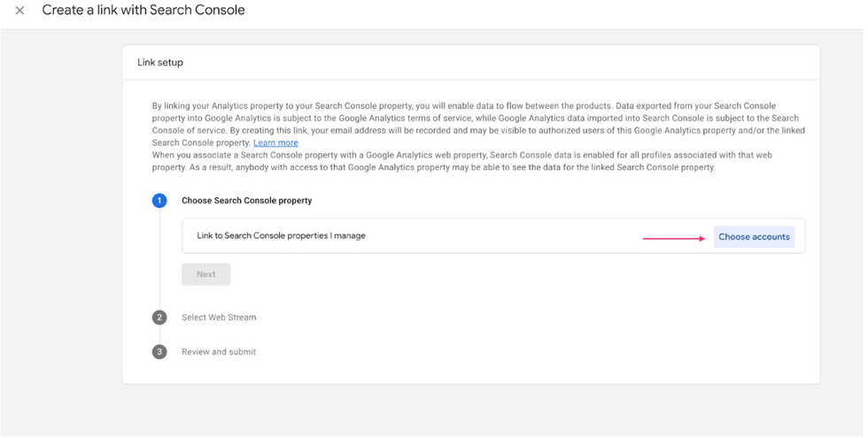Click the Link setup card header

(x=160, y=63)
